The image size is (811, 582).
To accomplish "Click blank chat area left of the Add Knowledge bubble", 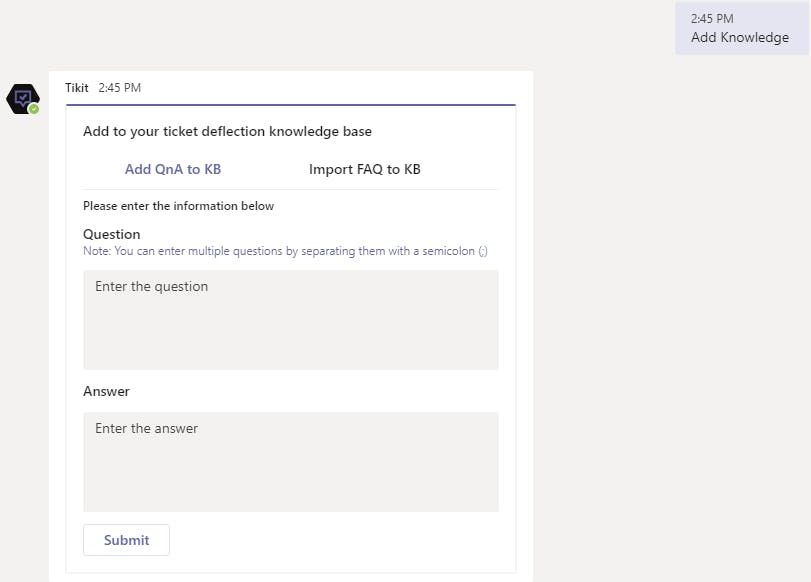I will 400,28.
